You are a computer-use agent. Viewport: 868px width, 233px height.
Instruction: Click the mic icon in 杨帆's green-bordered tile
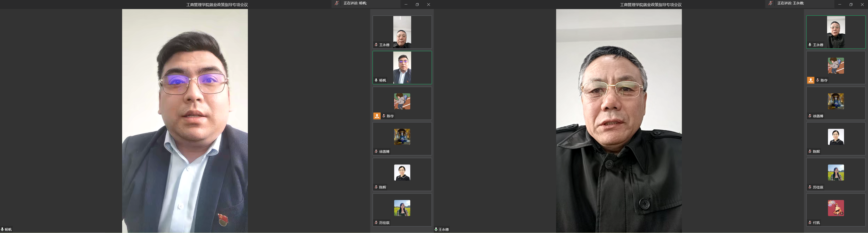(x=376, y=80)
